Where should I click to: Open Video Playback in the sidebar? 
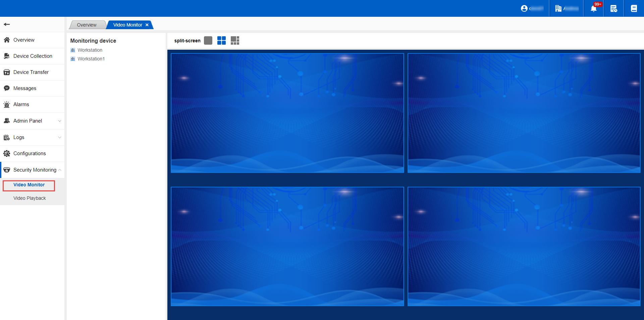[30, 198]
